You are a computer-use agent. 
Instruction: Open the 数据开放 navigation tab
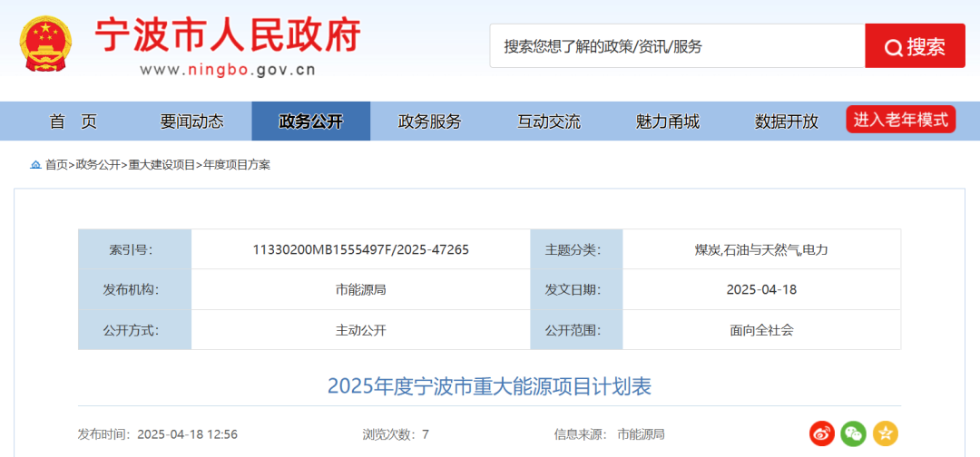[x=786, y=122]
